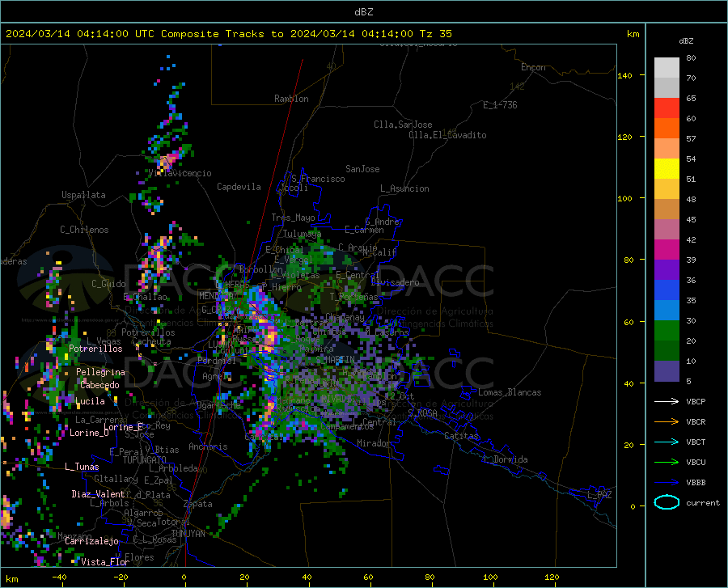
Task: Click the Vista_Flor station label
Action: point(105,562)
